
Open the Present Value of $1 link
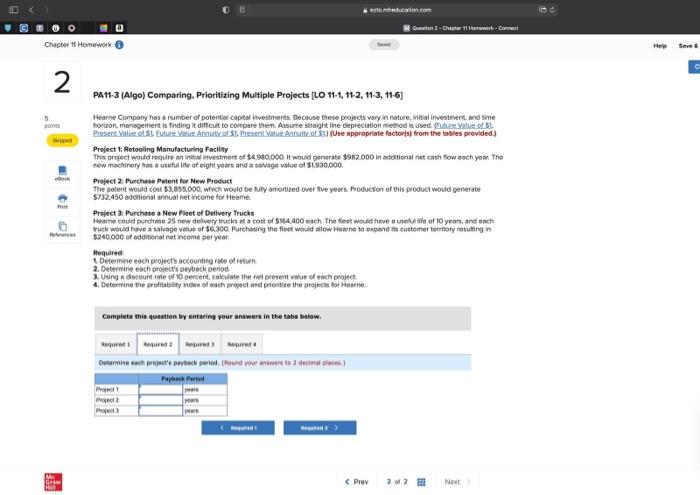(x=123, y=133)
